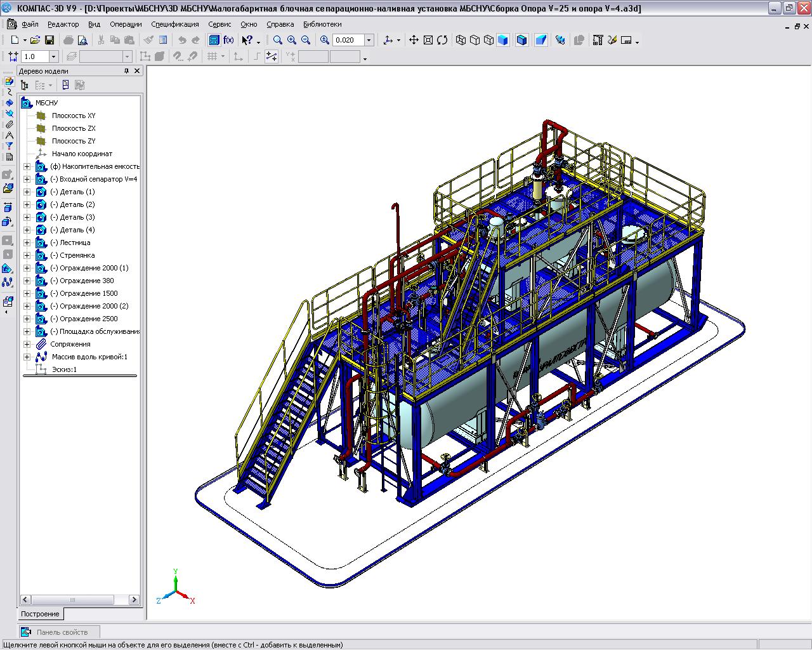Open the Variables f(x) panel
Screen dimensions: 812x650
228,40
